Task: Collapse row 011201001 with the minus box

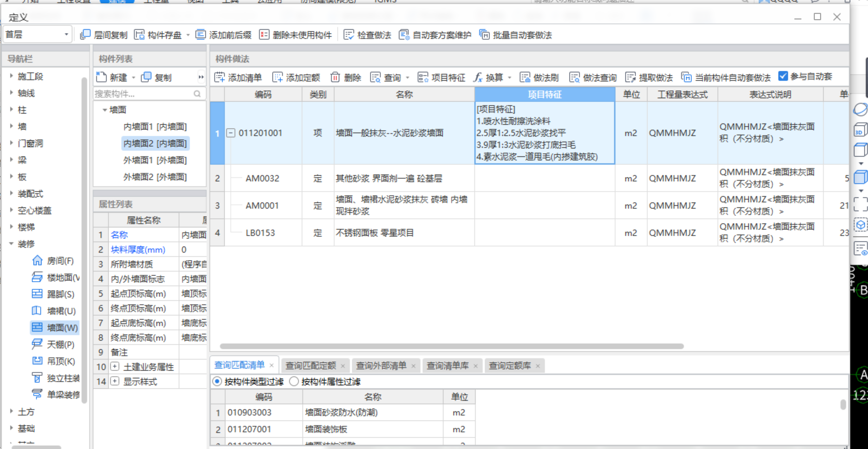Action: (x=231, y=133)
